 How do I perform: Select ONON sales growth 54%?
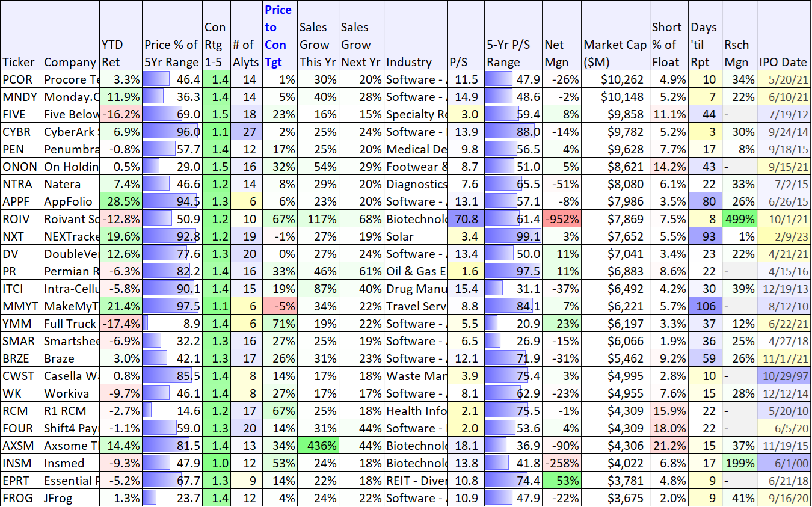(x=318, y=167)
